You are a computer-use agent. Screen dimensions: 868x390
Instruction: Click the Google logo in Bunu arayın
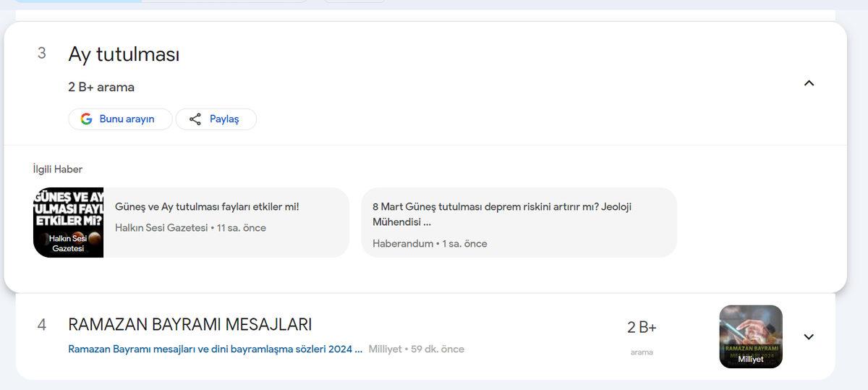pyautogui.click(x=86, y=119)
